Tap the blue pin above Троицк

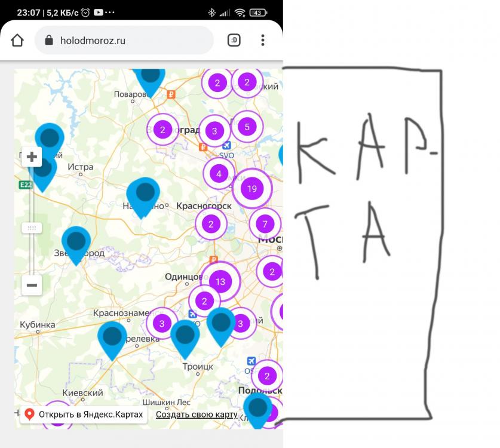pos(185,336)
